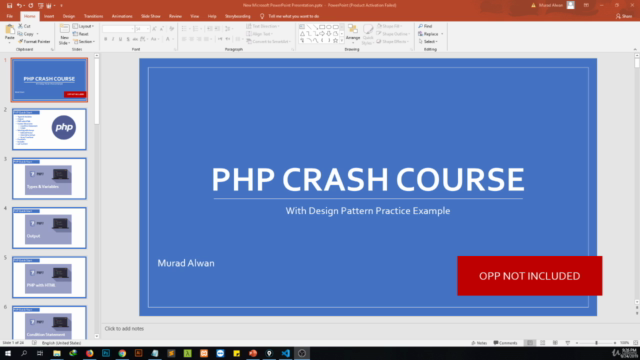The image size is (640, 360).
Task: Redo action in Quick Access Toolbar
Action: (31, 5)
